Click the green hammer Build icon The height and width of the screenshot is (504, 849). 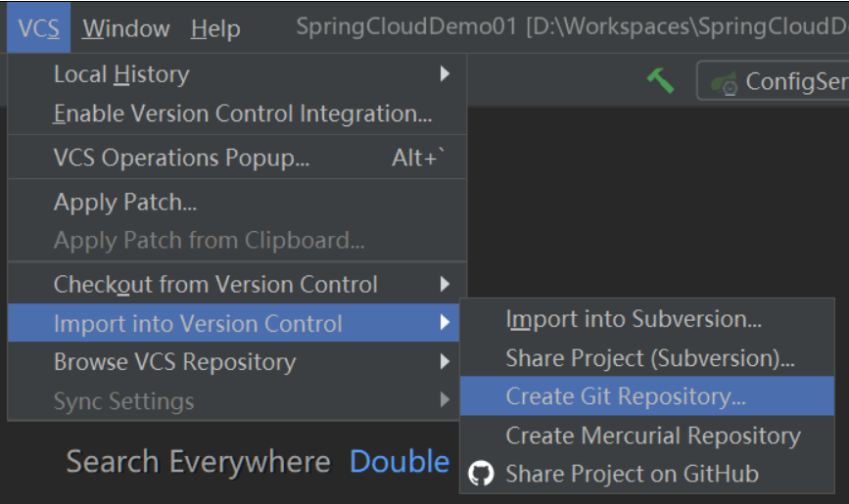(x=661, y=80)
